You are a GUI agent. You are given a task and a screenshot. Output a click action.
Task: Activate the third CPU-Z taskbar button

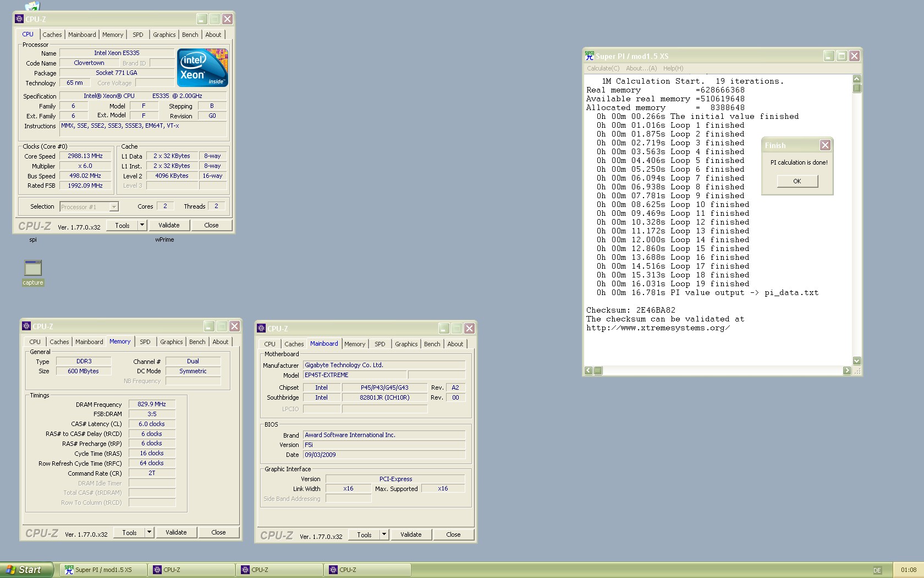tap(367, 570)
